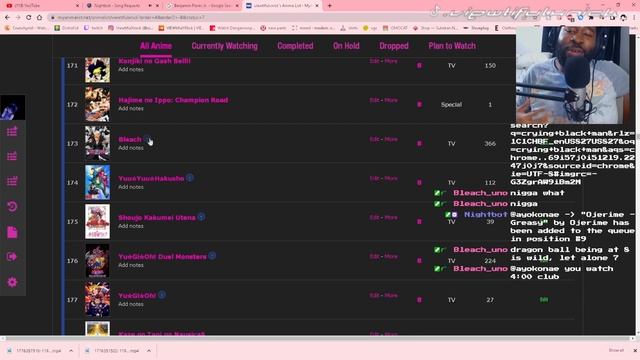Screen dimensions: 640x360
Task: Expand More for Yu☆Gi☆Oh! Duel Monsters
Action: pyautogui.click(x=391, y=256)
